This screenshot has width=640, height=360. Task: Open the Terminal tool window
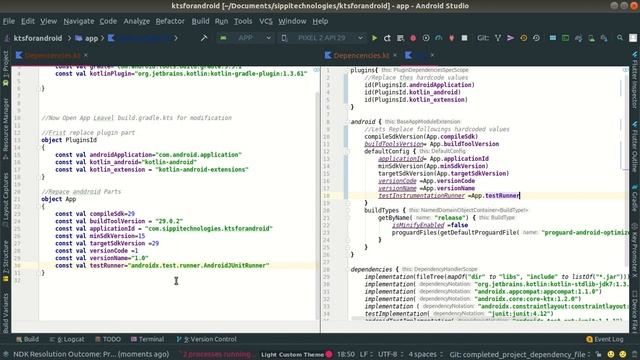tap(147, 339)
